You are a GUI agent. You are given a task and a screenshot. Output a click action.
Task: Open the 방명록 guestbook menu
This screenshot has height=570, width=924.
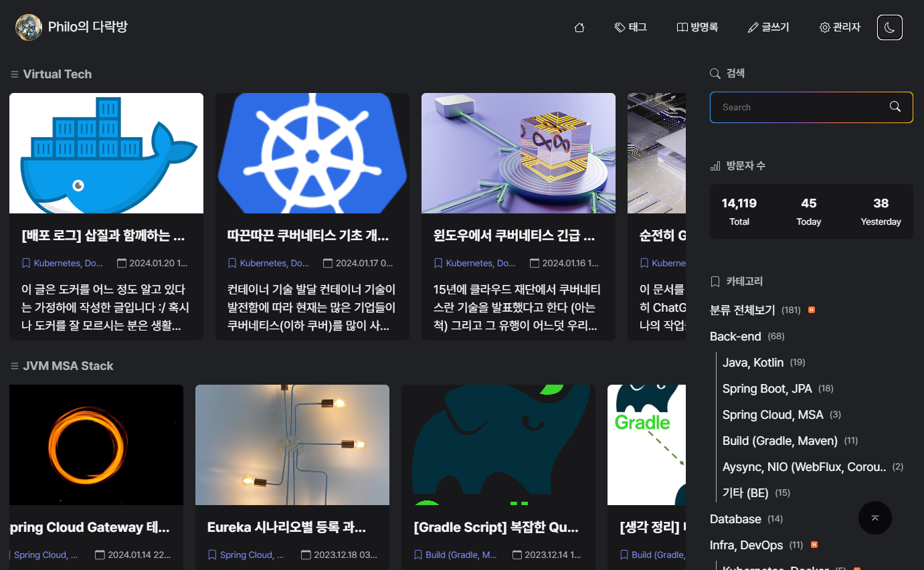pyautogui.click(x=697, y=27)
